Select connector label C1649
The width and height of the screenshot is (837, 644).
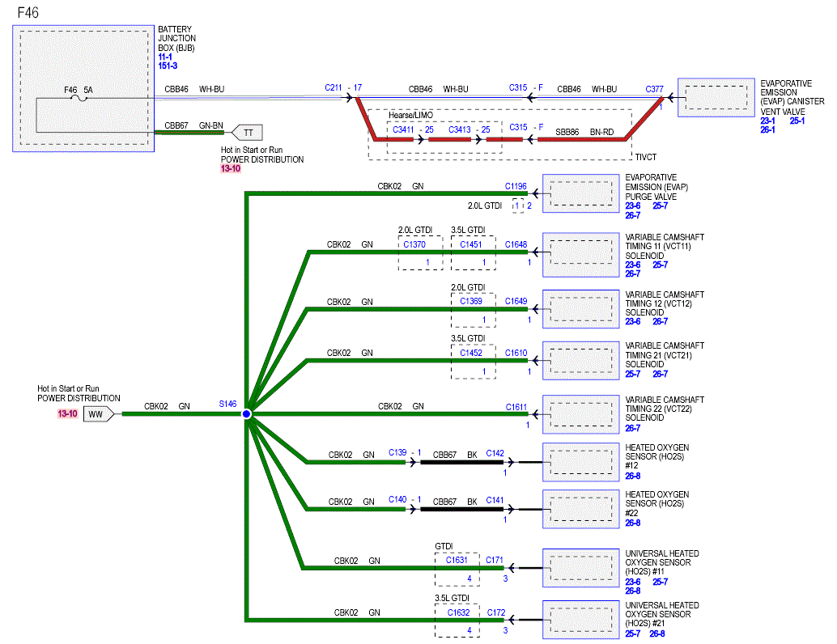[516, 301]
